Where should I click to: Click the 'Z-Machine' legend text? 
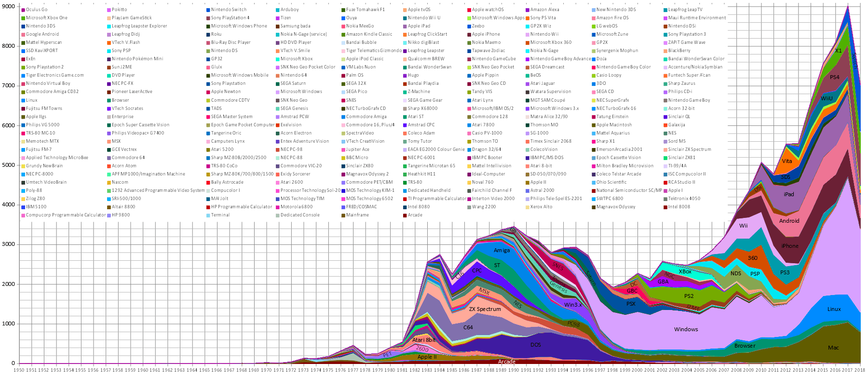pos(419,92)
